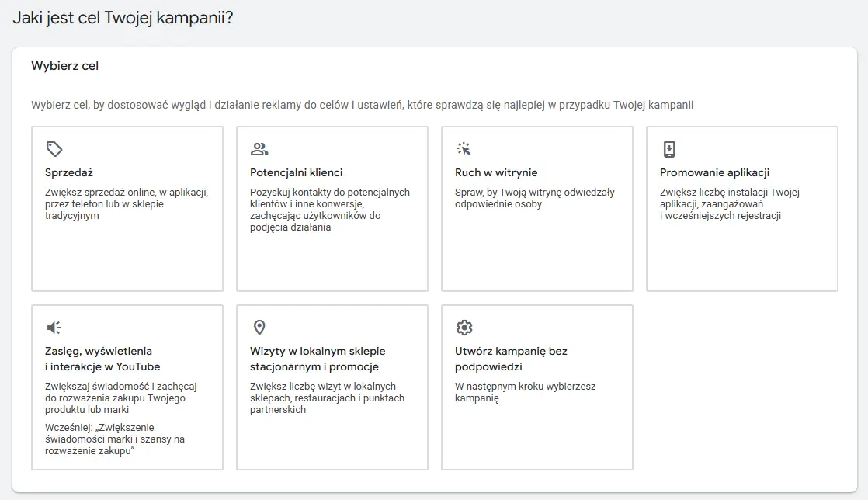Click description "Spraw, by Twoją witrynę odwiedzały"

coord(535,198)
